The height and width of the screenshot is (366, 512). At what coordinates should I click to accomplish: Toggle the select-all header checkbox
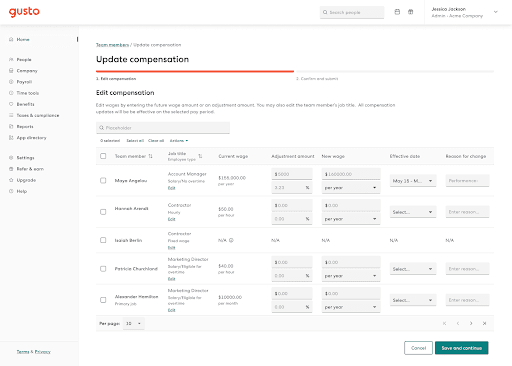(x=103, y=156)
